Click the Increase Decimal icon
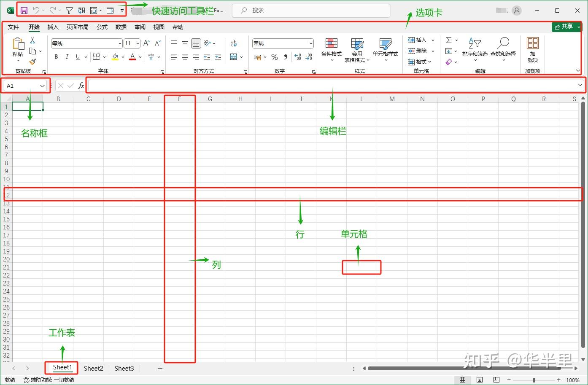 point(298,57)
